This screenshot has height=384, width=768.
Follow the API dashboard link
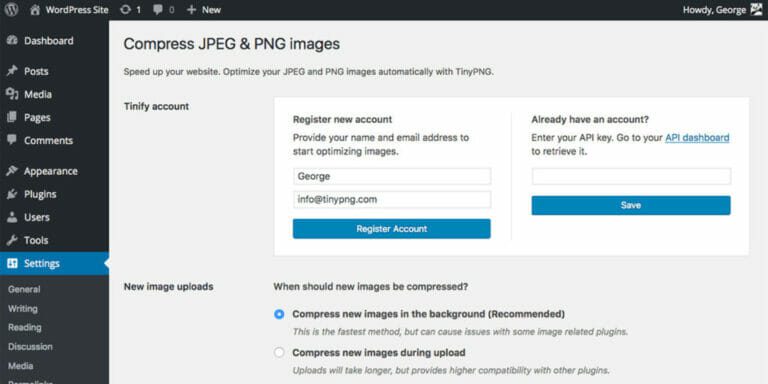(x=697, y=138)
